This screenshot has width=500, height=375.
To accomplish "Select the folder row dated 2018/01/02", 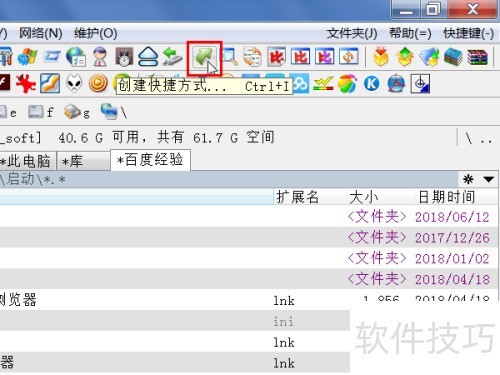I will point(249,258).
